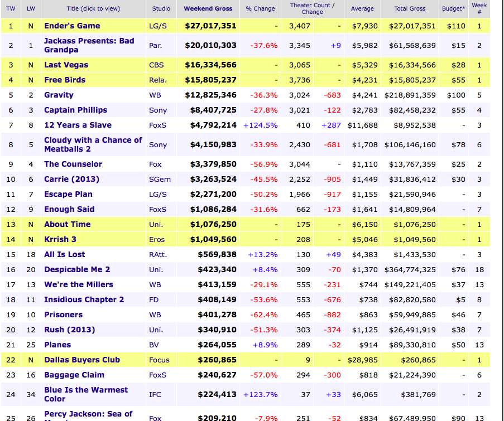Open the Eros studio link
504x421 pixels.
pyautogui.click(x=156, y=240)
